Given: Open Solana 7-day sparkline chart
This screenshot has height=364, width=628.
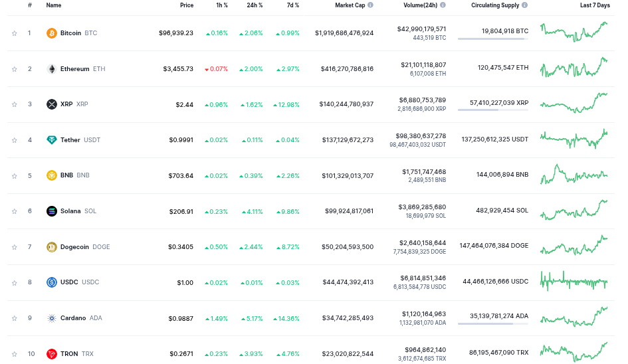Looking at the screenshot, I should 574,210.
